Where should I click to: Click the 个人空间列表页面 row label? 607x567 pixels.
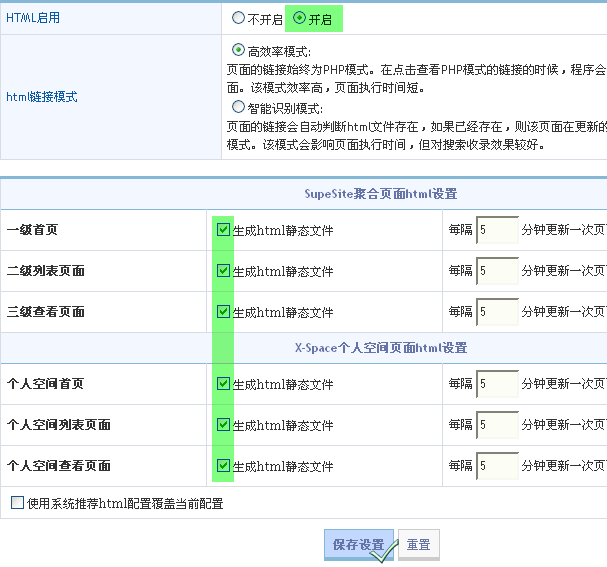(x=58, y=425)
